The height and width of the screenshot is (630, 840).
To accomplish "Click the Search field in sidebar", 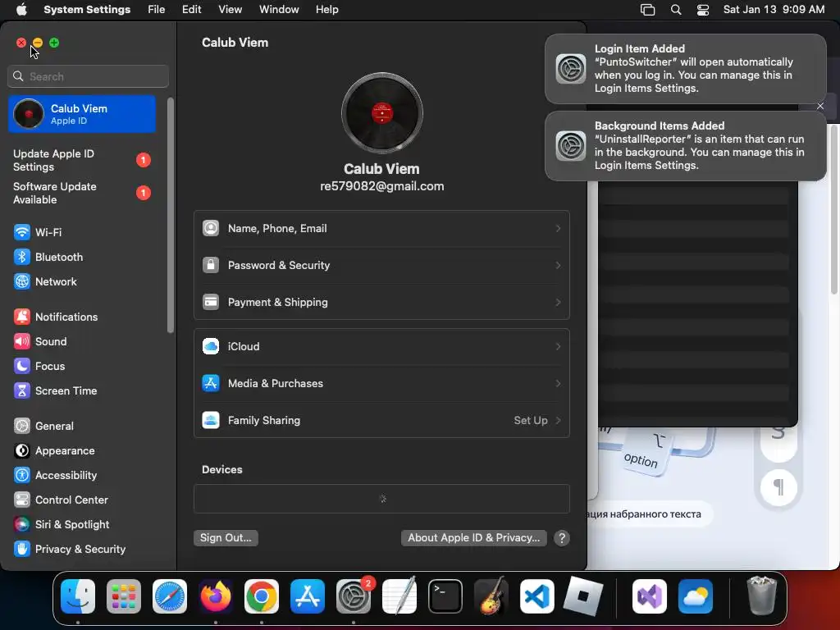I will (89, 76).
